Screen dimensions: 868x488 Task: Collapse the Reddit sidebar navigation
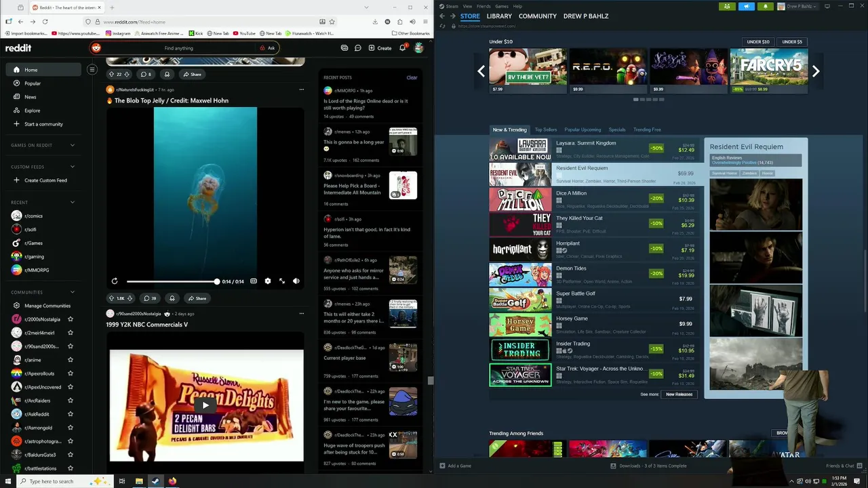92,69
